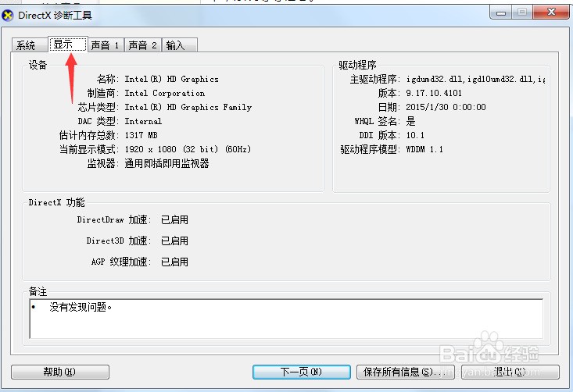Click the DirectX icon in the title bar
This screenshot has height=392, width=573.
click(7, 16)
